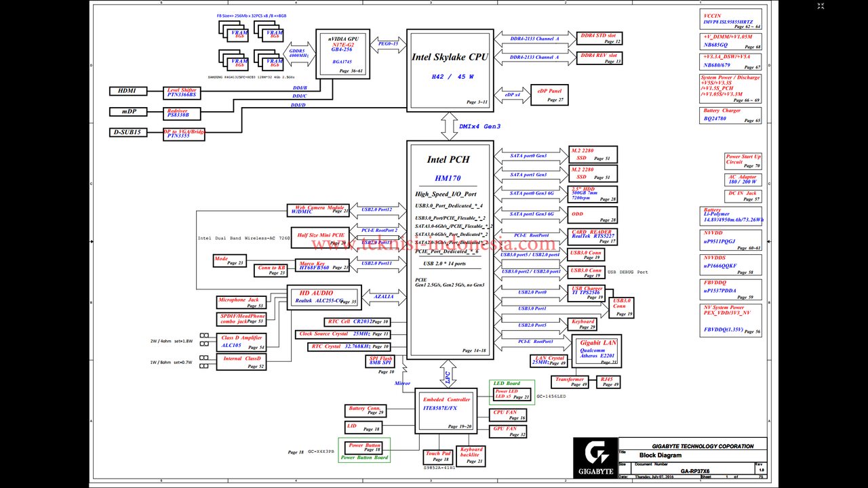Select the eDP Panel block
The height and width of the screenshot is (488, 868).
(x=551, y=95)
